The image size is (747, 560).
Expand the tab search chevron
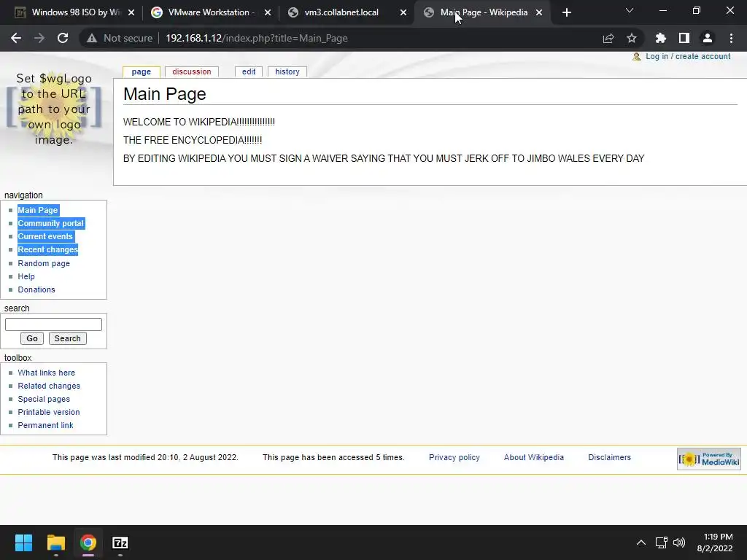(630, 10)
